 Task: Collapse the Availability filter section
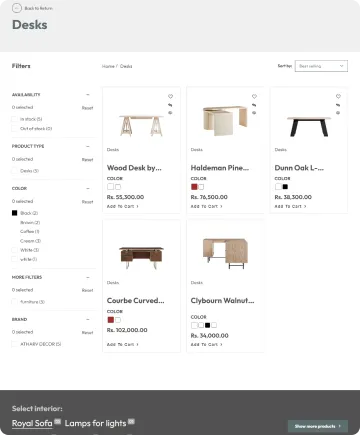88,95
